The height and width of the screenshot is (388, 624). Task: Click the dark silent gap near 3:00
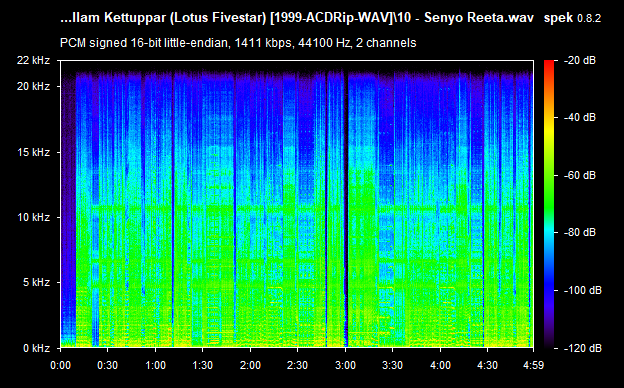pos(346,207)
